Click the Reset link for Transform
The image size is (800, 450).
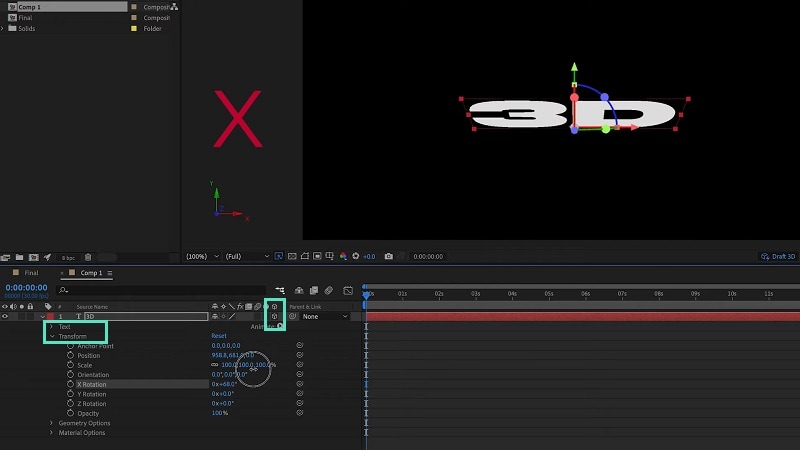pos(219,336)
